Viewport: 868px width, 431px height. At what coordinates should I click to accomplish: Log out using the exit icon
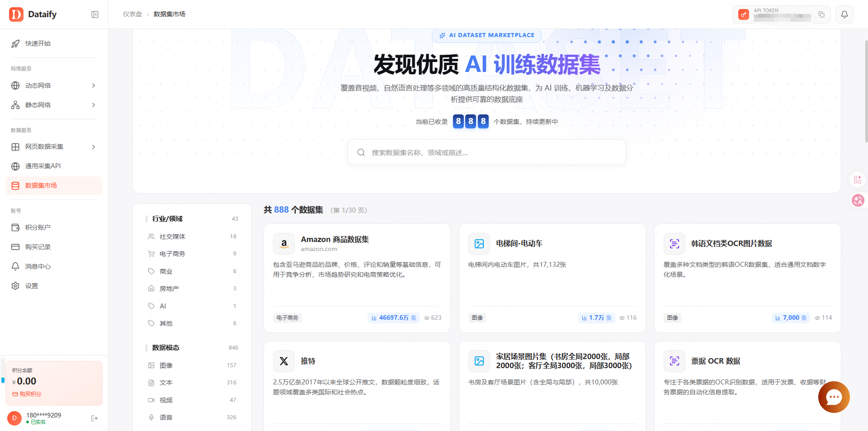coord(94,418)
